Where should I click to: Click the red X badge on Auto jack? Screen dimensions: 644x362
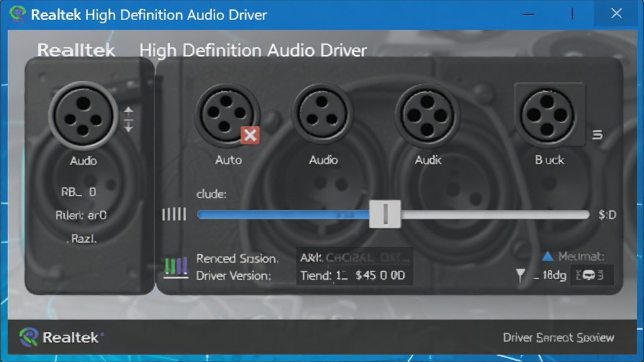pyautogui.click(x=250, y=136)
